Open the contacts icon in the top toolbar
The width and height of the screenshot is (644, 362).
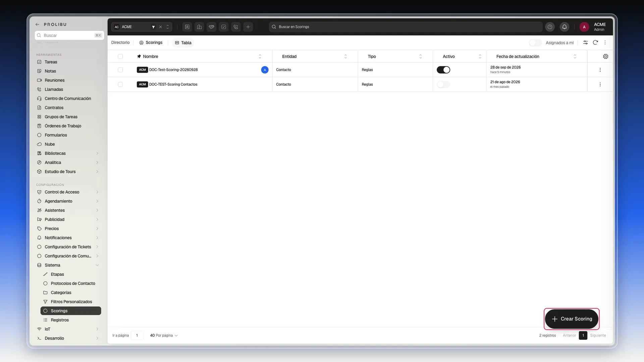(187, 27)
